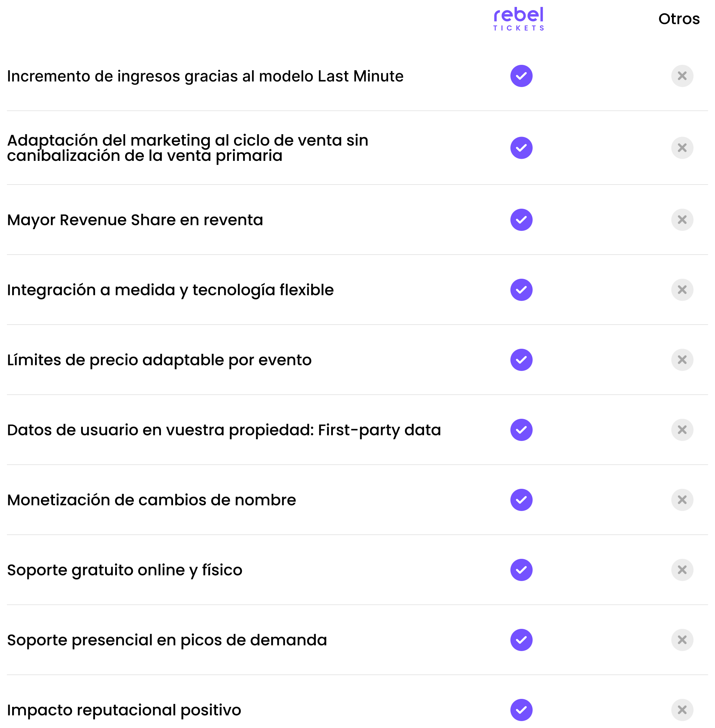Click gray X for Mayor Revenue Share row
This screenshot has height=728, width=715.
pos(682,220)
